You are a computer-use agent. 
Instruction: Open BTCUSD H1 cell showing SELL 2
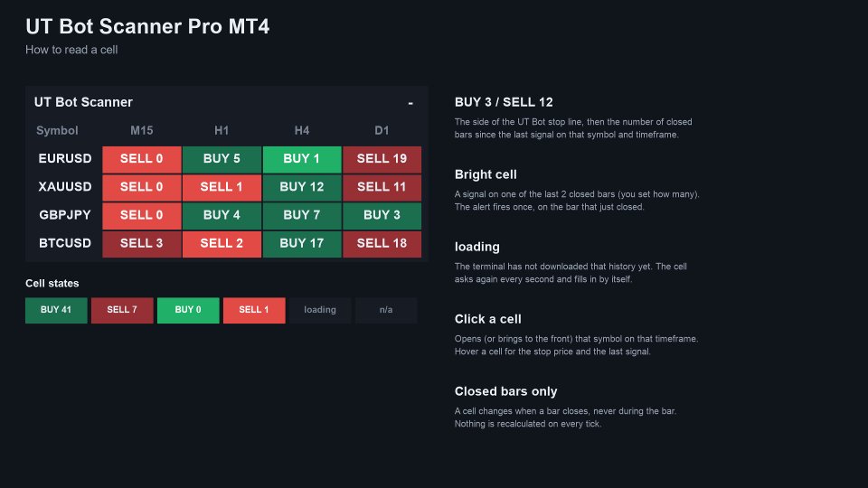[222, 243]
